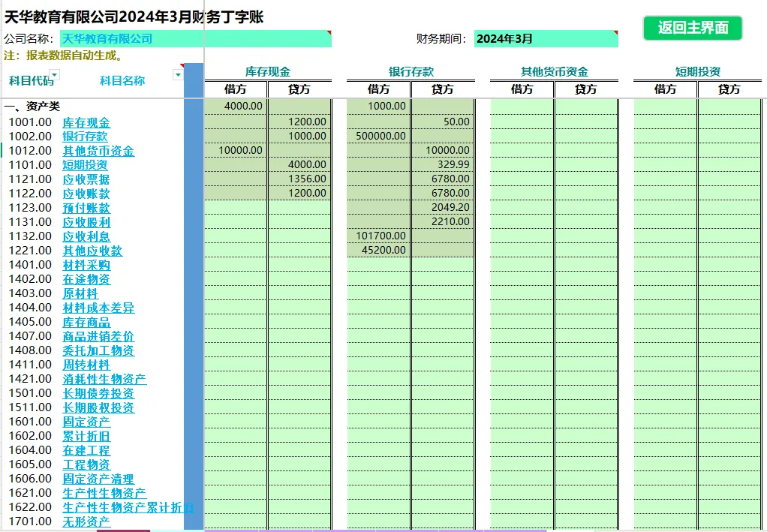Image resolution: width=767 pixels, height=532 pixels.
Task: Select the 库存现金 debit cell 4000.00
Action: [x=236, y=106]
